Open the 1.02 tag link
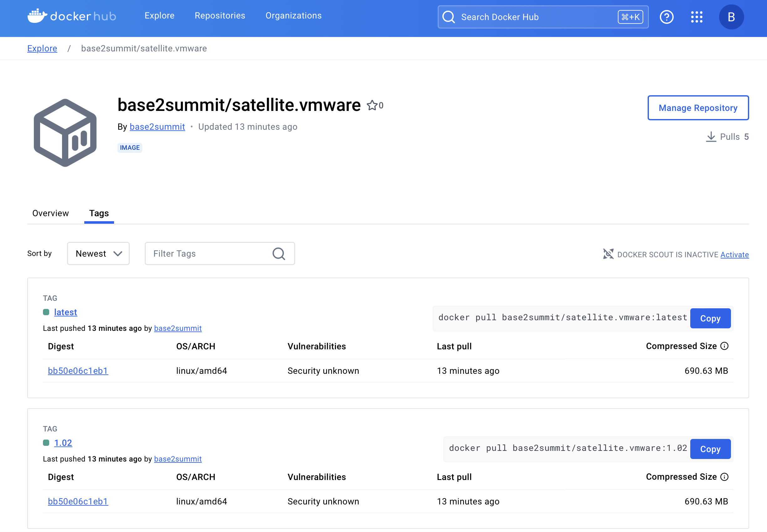767x532 pixels. click(x=63, y=443)
